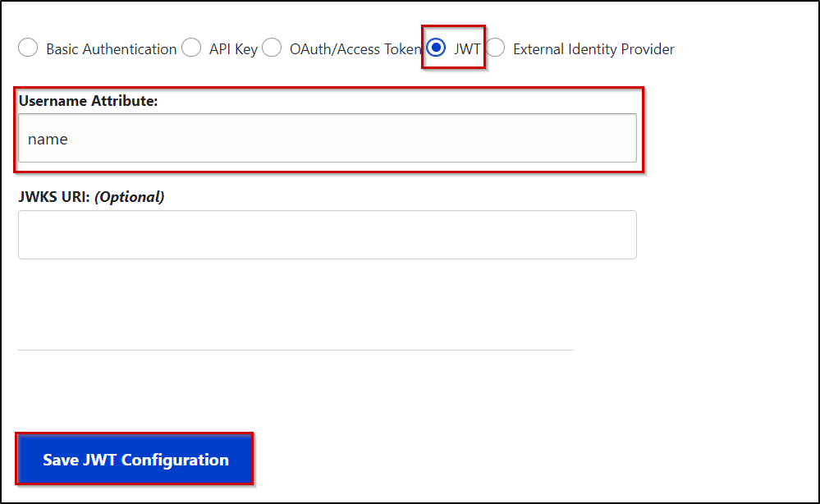Viewport: 820px width, 504px height.
Task: Click the horizontal divider line above Save
Action: 295,350
